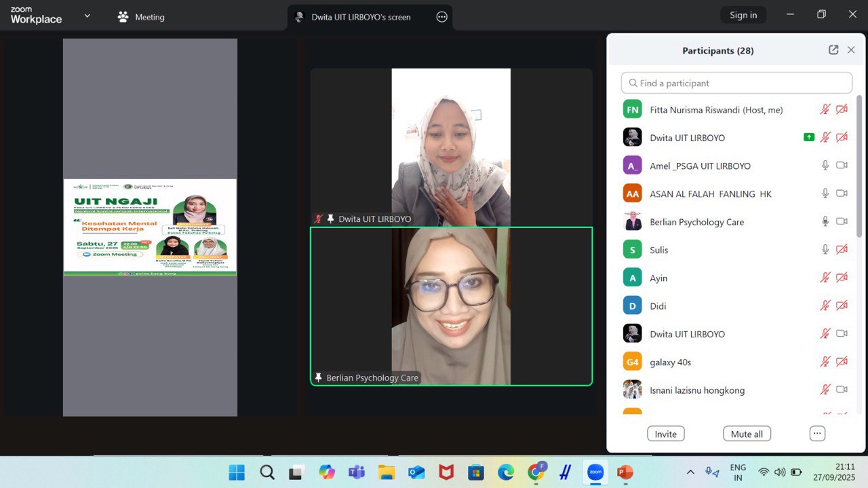Expand the Zoom Workplace dropdown arrow
Image resolution: width=868 pixels, height=488 pixels.
[x=87, y=16]
